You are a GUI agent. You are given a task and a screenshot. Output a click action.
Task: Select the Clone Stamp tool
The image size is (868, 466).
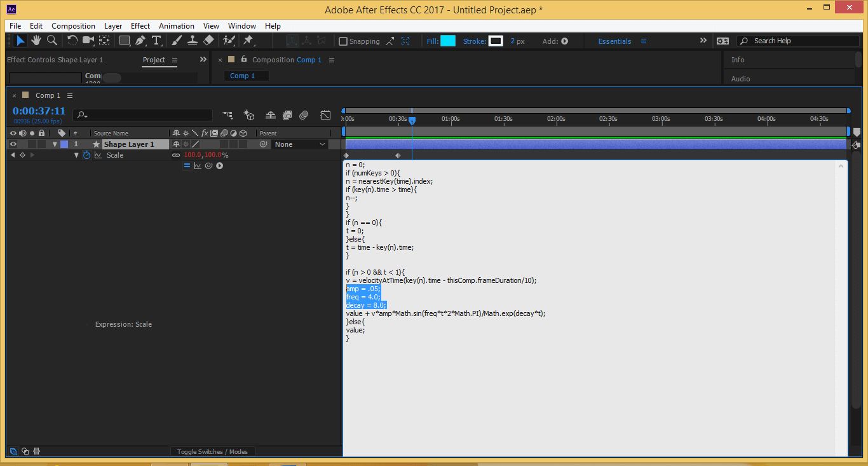click(x=193, y=41)
